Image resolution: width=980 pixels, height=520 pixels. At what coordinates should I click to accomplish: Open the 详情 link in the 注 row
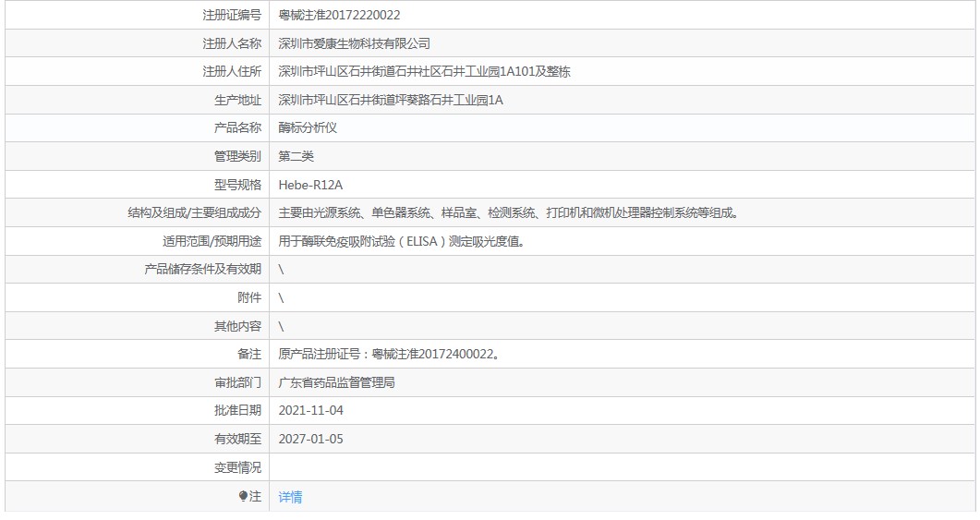point(290,497)
